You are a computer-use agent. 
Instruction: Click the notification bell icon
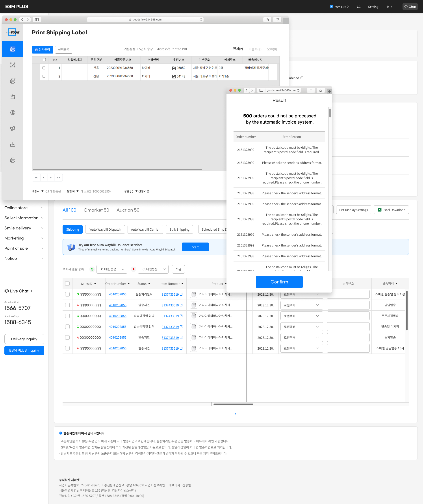click(x=359, y=7)
